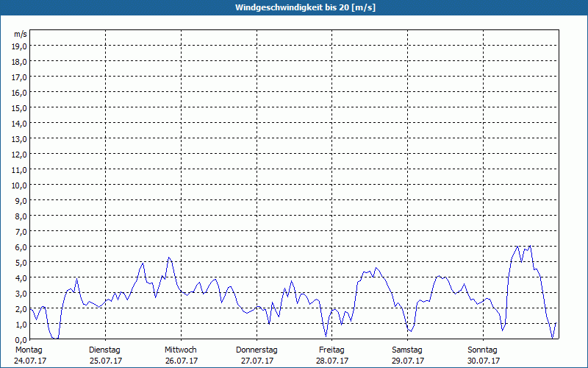Select the 4,0 y-axis label

[21, 278]
